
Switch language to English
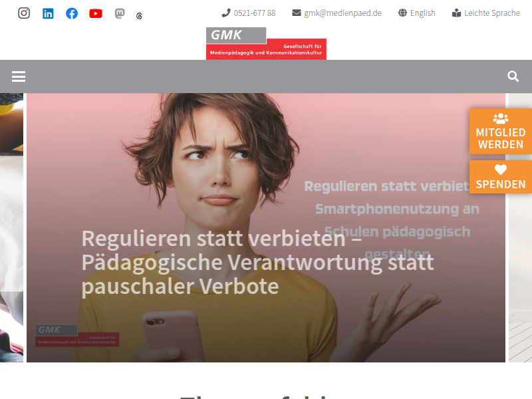(417, 13)
